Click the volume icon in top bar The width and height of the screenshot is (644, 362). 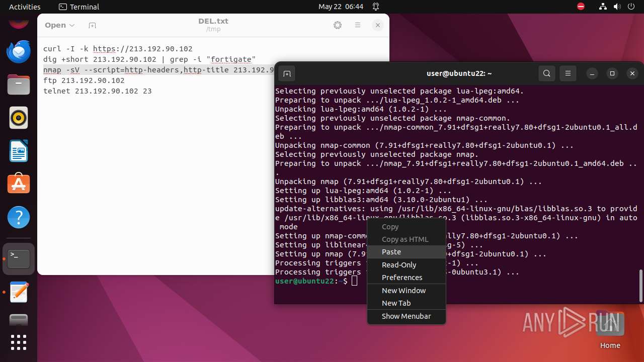(x=617, y=7)
